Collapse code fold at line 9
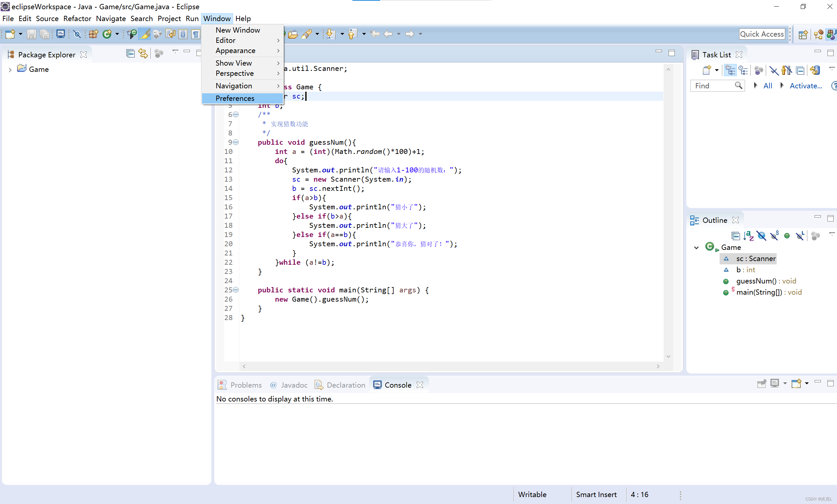837x504 pixels. click(236, 142)
